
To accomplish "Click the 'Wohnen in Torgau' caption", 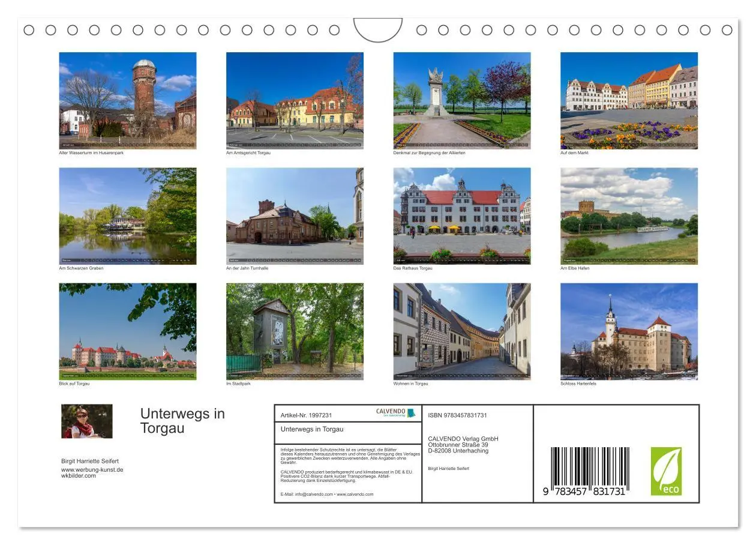I will (411, 384).
